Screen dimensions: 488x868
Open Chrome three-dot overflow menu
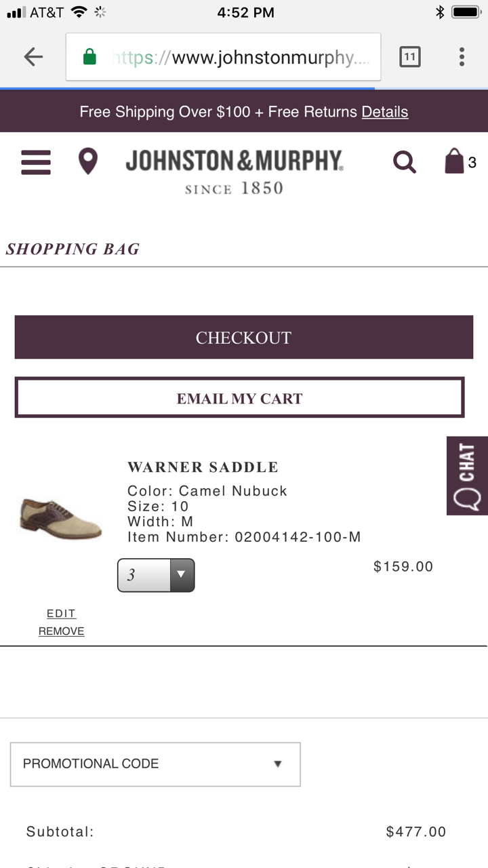(462, 57)
